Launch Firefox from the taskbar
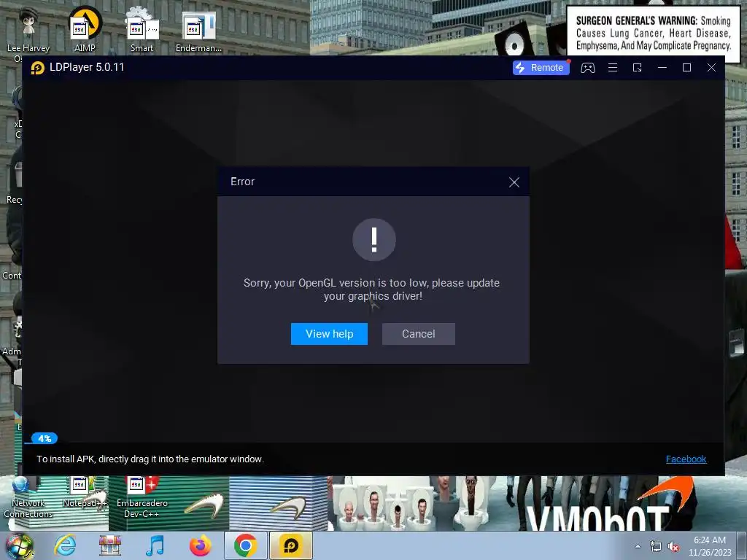 (200, 545)
